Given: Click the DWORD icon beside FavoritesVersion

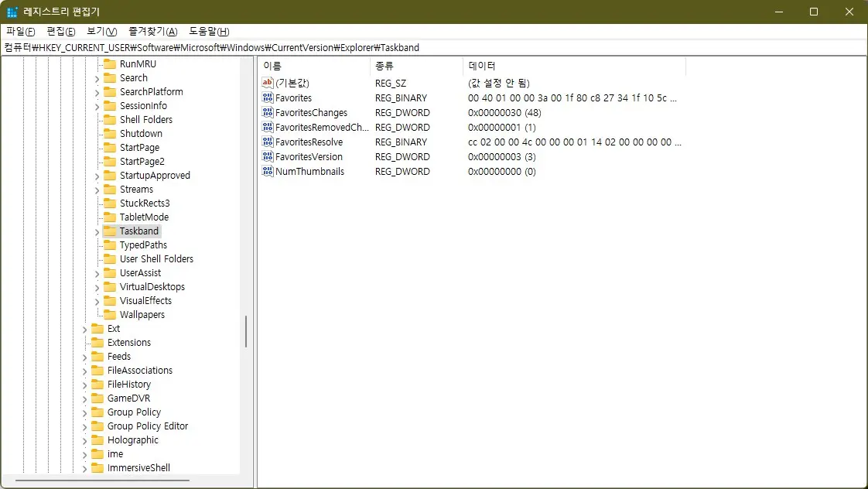Looking at the screenshot, I should 268,156.
